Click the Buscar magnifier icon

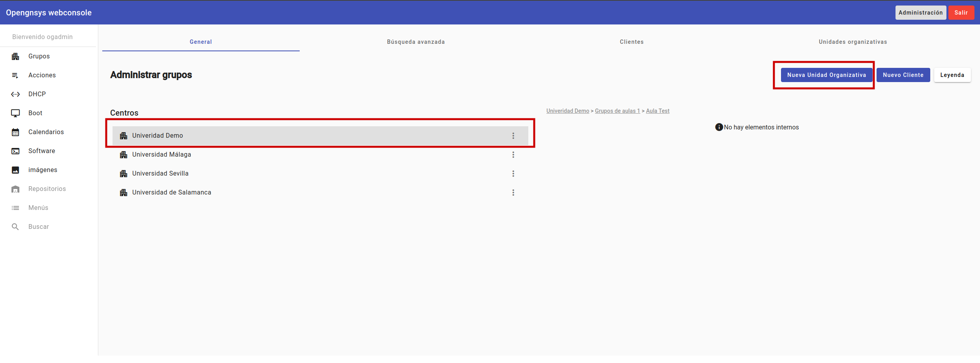(x=15, y=227)
